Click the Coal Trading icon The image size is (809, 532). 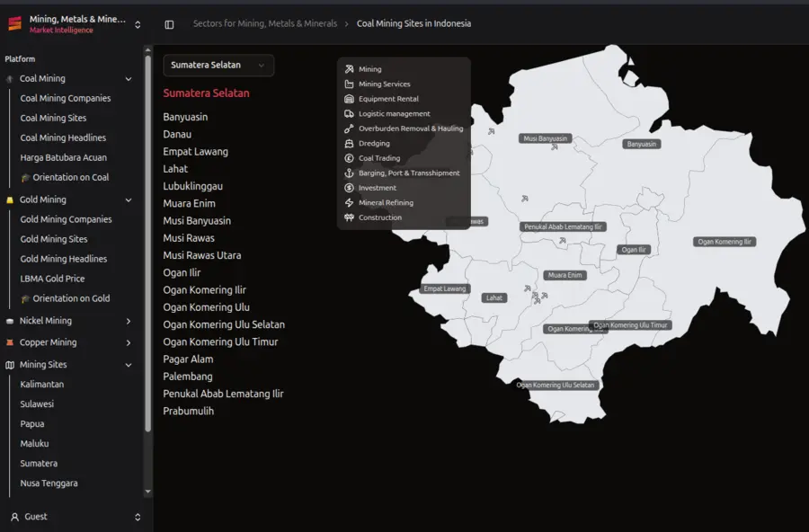point(350,158)
